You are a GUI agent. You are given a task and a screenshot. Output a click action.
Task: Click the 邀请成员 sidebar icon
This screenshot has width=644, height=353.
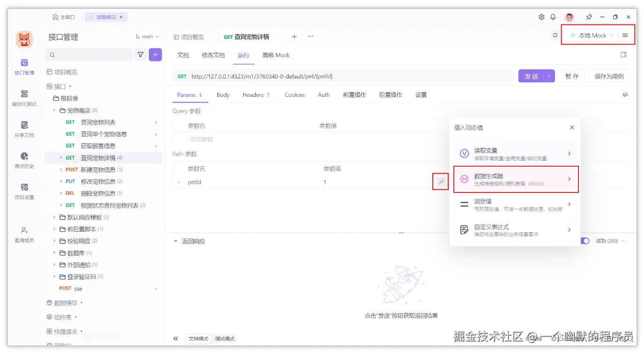[x=24, y=233]
